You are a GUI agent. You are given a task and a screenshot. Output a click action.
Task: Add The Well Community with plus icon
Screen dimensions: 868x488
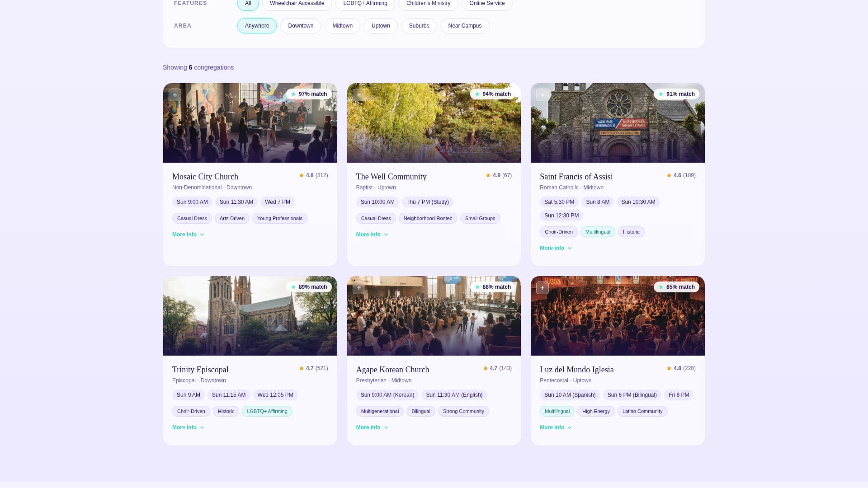[359, 95]
